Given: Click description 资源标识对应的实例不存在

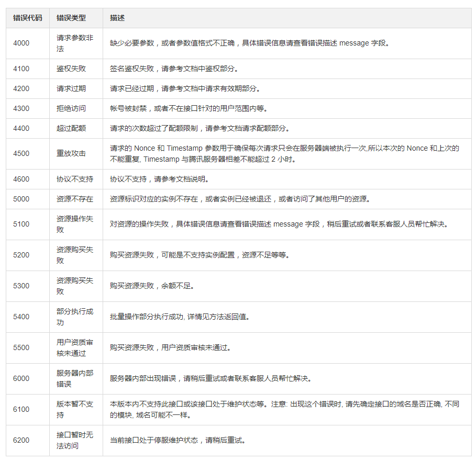Looking at the screenshot, I should [x=240, y=199].
